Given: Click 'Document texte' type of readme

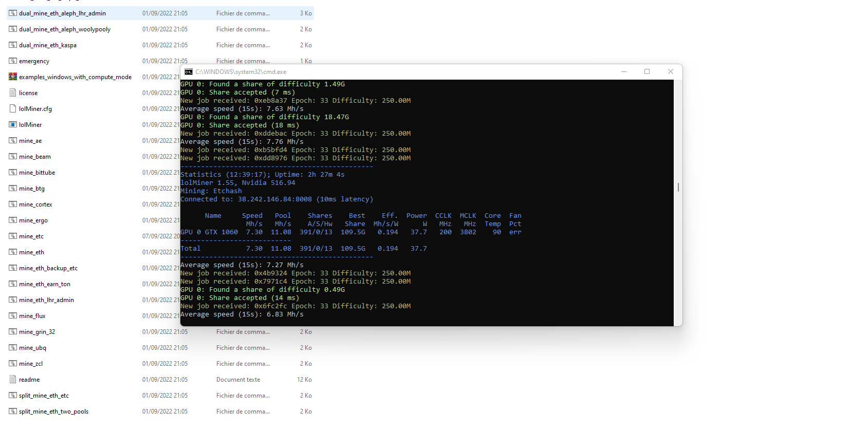Looking at the screenshot, I should (x=238, y=380).
